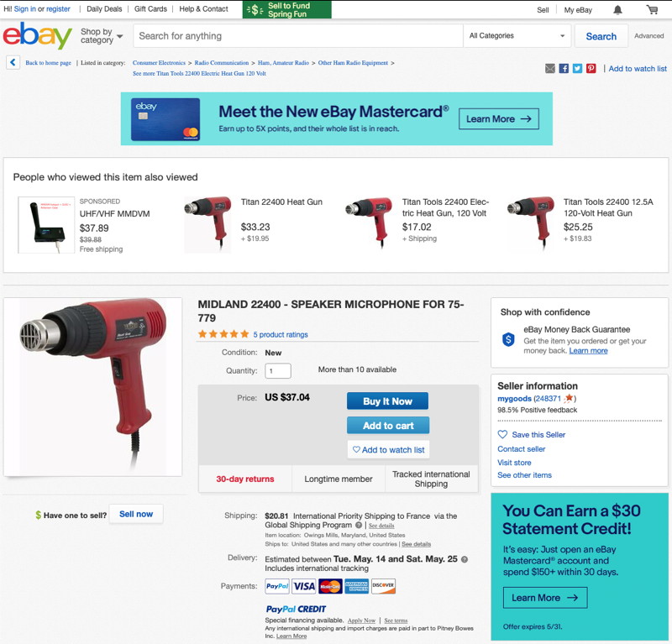The width and height of the screenshot is (672, 644).
Task: Open Daily Deals in the top bar
Action: pos(104,9)
